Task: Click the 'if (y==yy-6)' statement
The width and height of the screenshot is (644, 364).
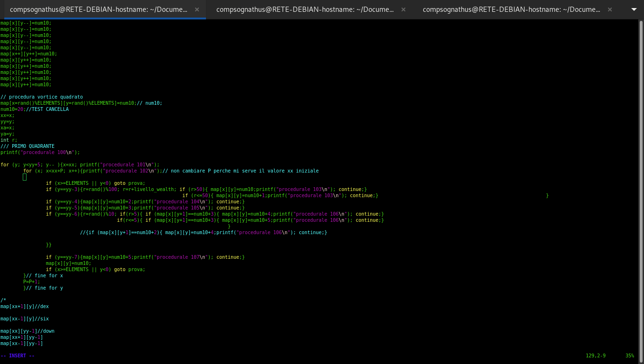Action: click(x=215, y=214)
